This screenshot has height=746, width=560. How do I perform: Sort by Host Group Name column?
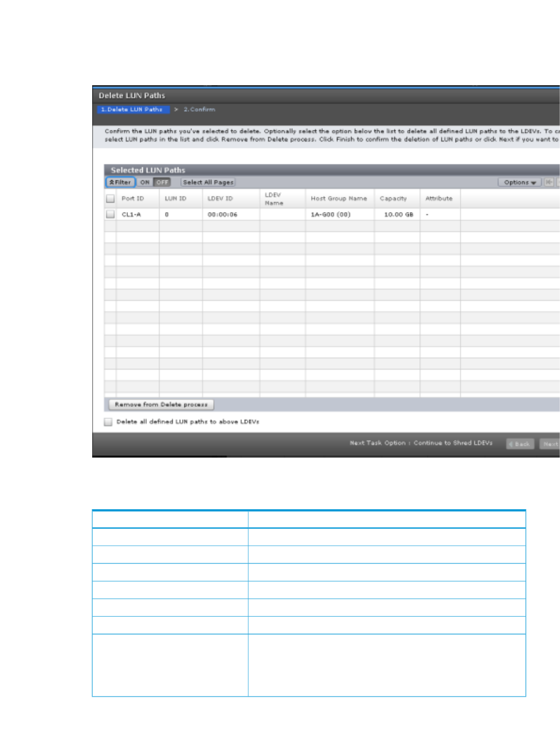(x=339, y=199)
